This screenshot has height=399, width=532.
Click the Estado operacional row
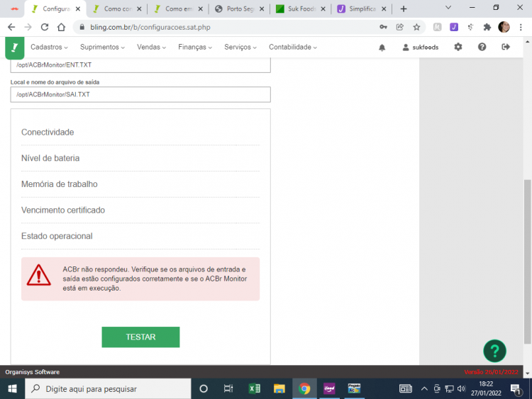pos(140,236)
